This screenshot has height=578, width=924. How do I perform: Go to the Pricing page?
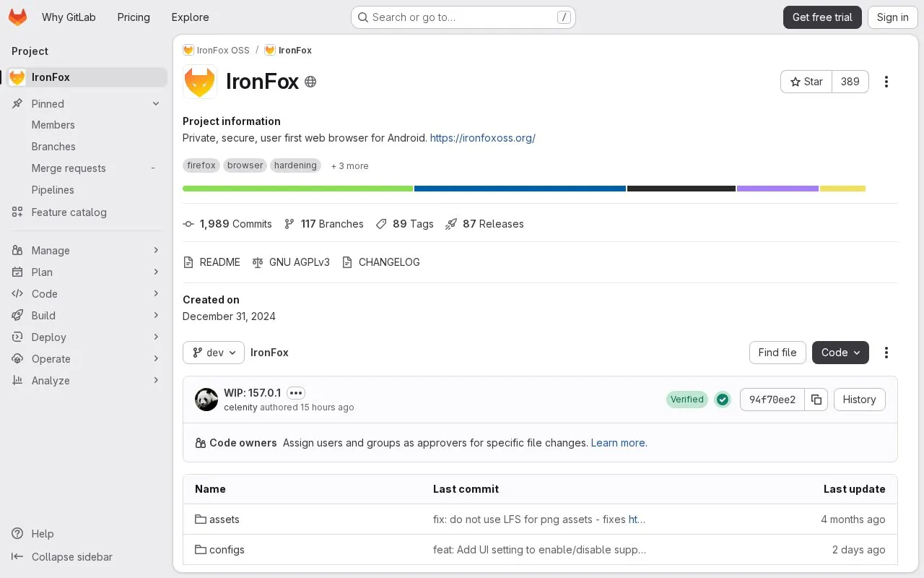click(134, 17)
